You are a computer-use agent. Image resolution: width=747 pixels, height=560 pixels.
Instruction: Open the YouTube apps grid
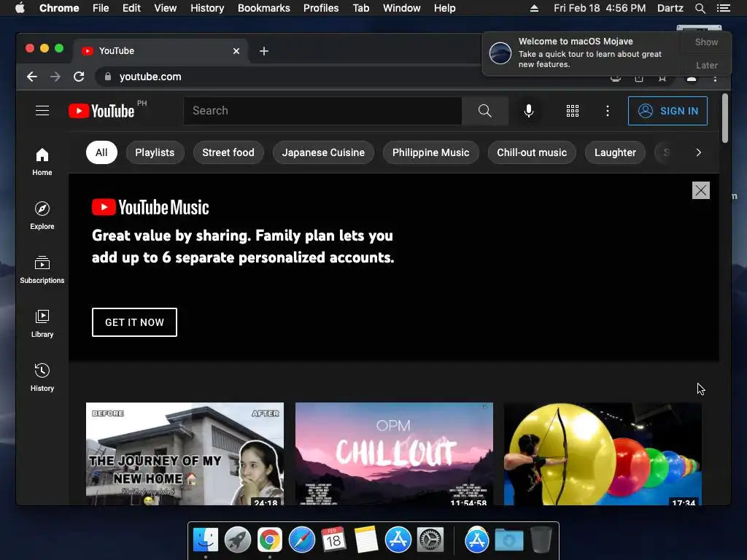point(572,111)
